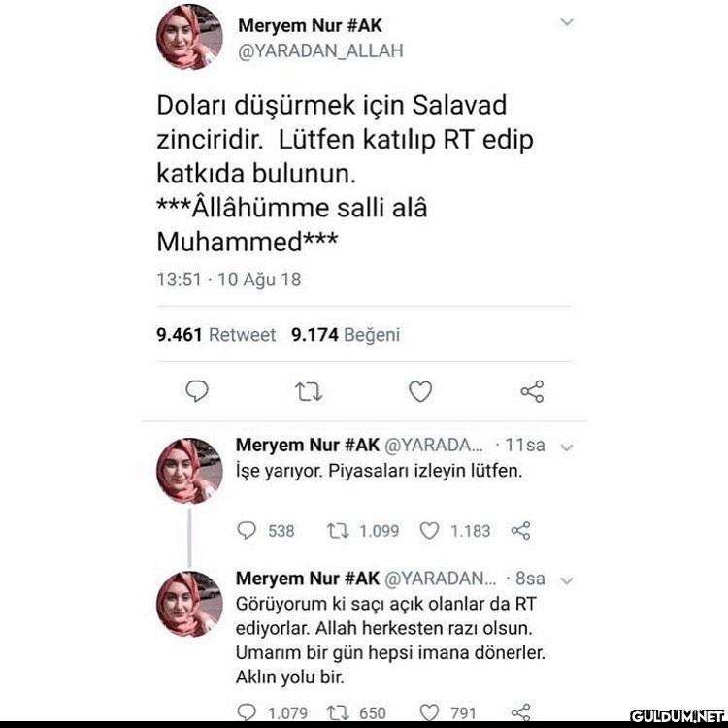728x728 pixels.
Task: View the 9.174 Beğeni list
Action: pyautogui.click(x=346, y=334)
